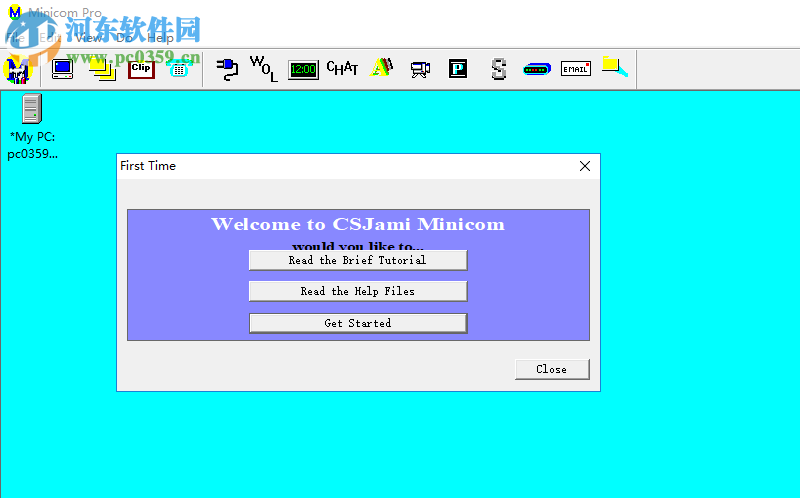This screenshot has height=498, width=800.
Task: Click the blue computer monitor toolbar icon
Action: click(63, 69)
